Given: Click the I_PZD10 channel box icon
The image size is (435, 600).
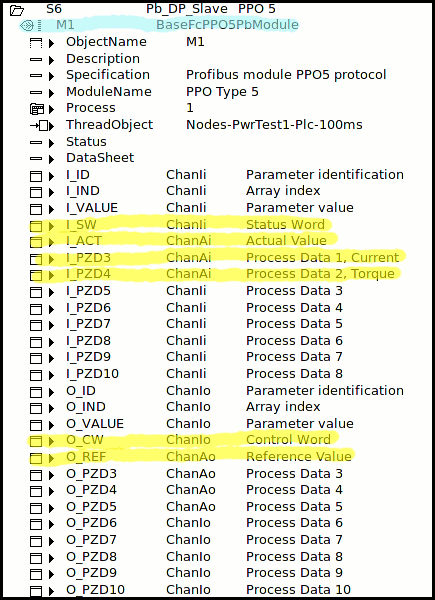Looking at the screenshot, I should point(36,375).
